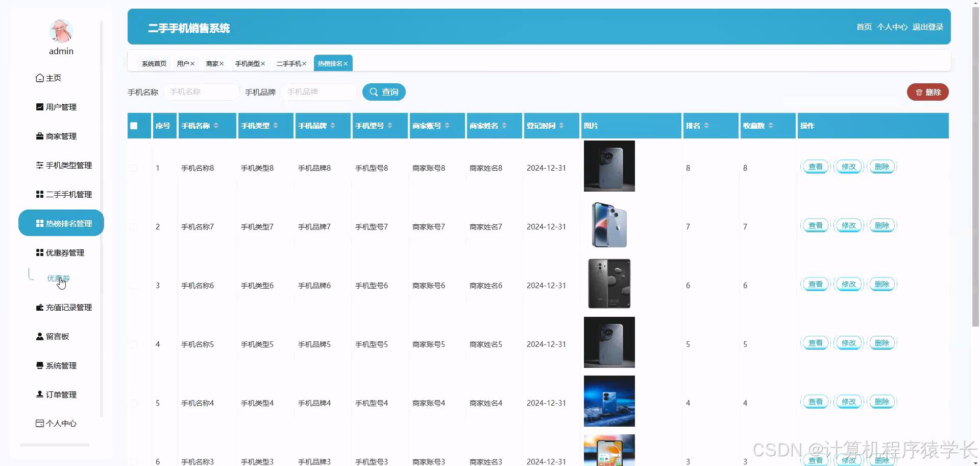980x466 pixels.
Task: Click 删除 for the 手机名称6 row
Action: click(882, 285)
